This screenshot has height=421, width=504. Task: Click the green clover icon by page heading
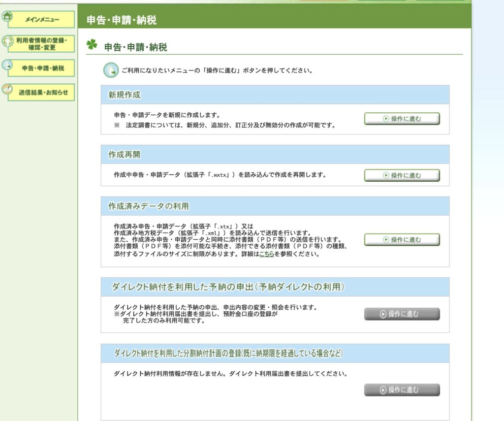(92, 45)
